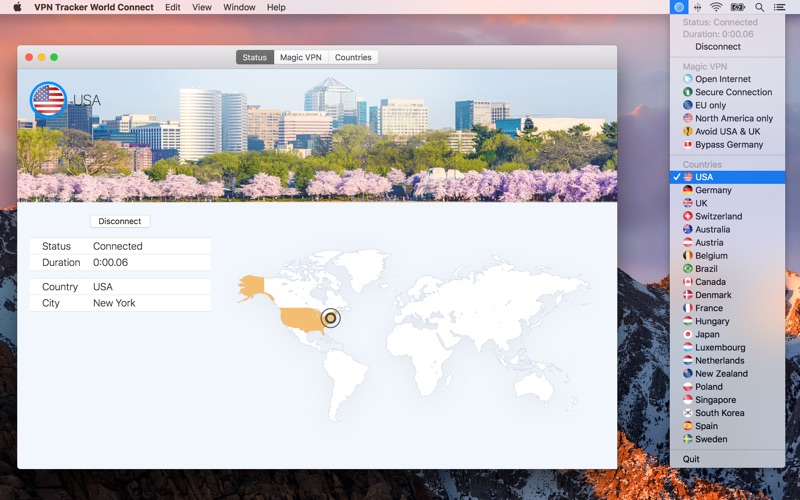Select Canada from countries
The image size is (800, 500).
(x=728, y=282)
